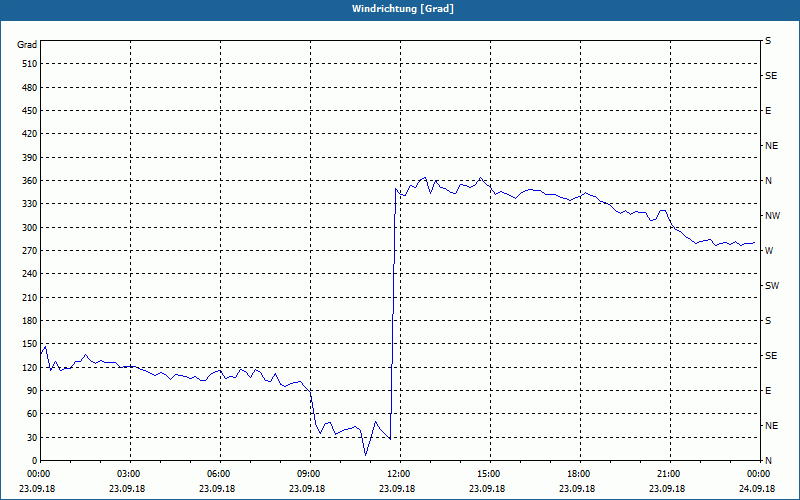Select the 15:00 time label
Viewport: 800px width, 500px height.
click(x=488, y=474)
